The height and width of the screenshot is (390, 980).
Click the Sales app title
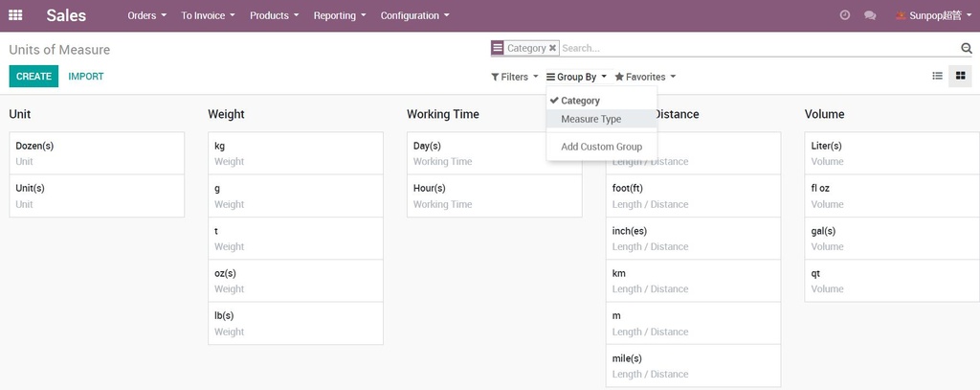(66, 15)
